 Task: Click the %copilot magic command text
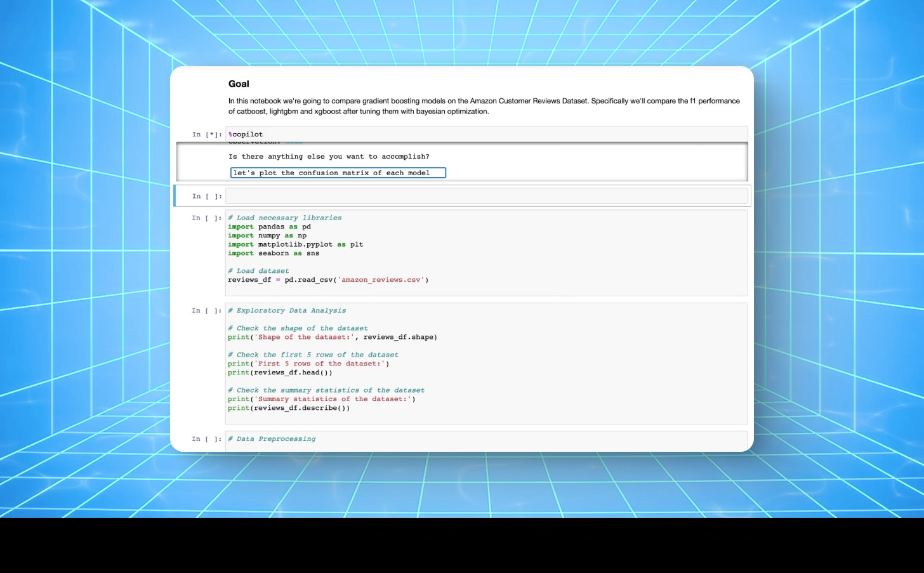(x=246, y=134)
